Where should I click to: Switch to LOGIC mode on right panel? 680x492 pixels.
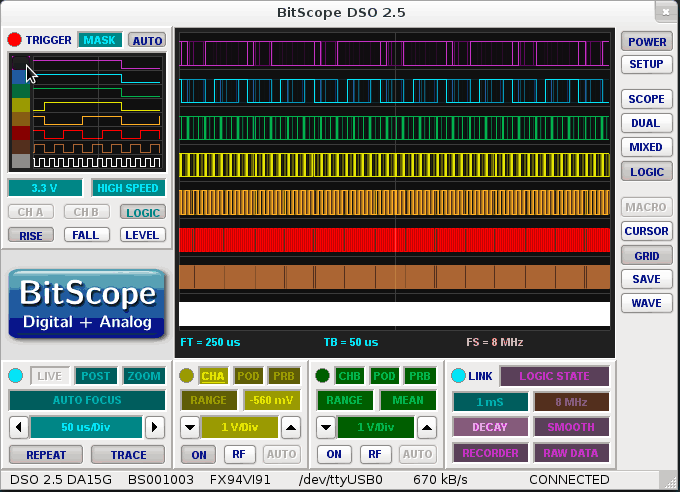coord(647,172)
